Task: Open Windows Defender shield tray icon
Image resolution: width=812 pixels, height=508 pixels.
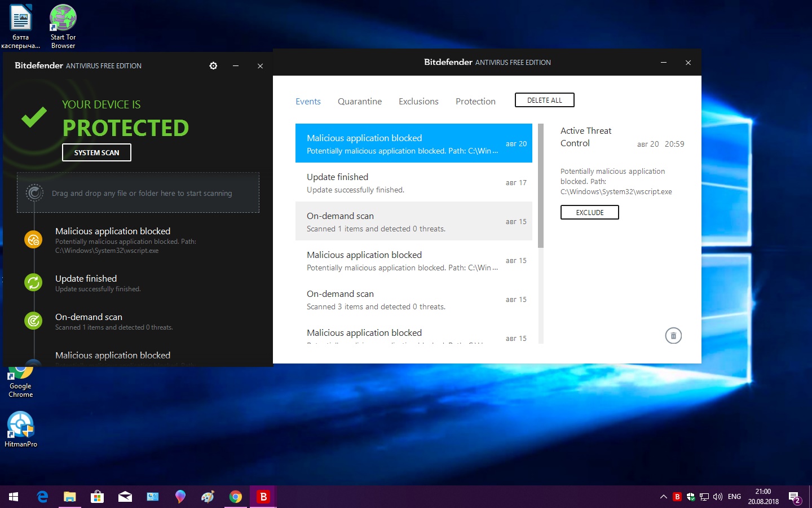Action: 691,497
